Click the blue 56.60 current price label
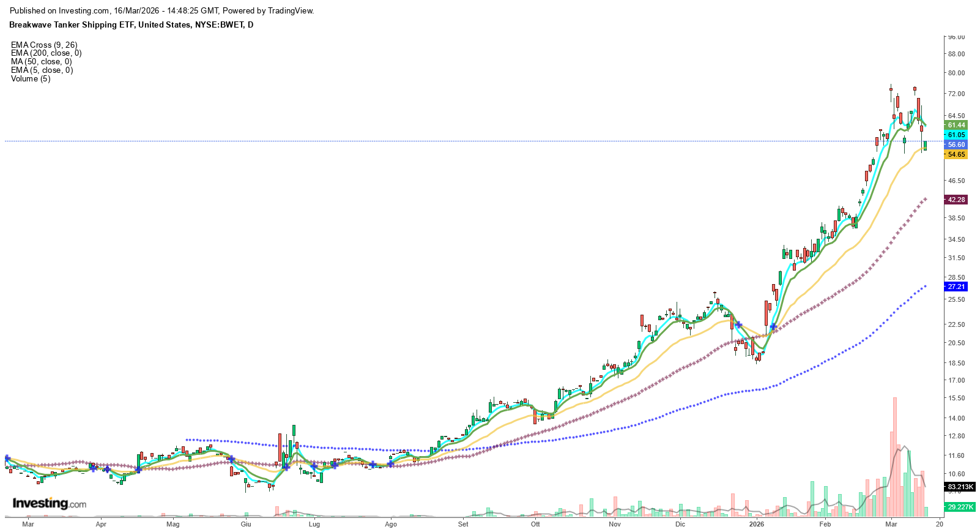 point(956,145)
